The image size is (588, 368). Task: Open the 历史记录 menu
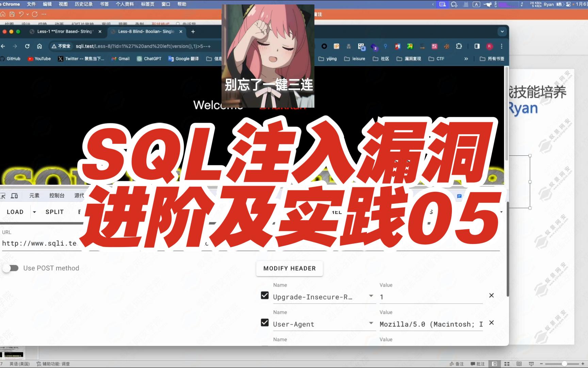(x=84, y=4)
